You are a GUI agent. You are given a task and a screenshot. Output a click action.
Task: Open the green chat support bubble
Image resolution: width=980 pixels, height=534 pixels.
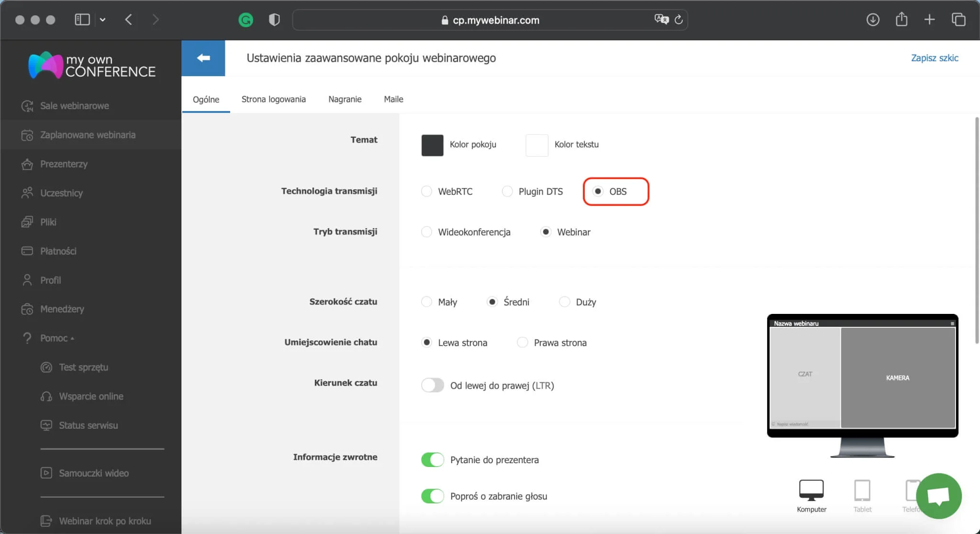coord(938,496)
